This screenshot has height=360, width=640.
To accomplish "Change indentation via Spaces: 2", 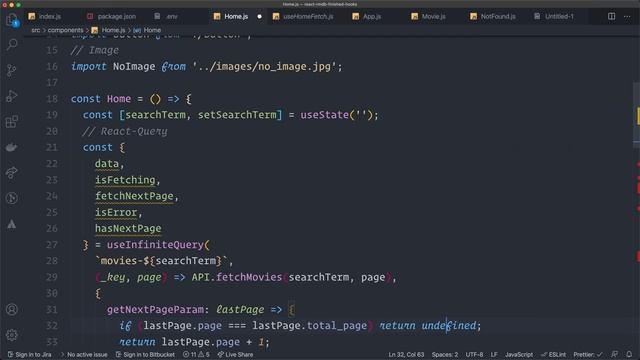I will pos(445,354).
